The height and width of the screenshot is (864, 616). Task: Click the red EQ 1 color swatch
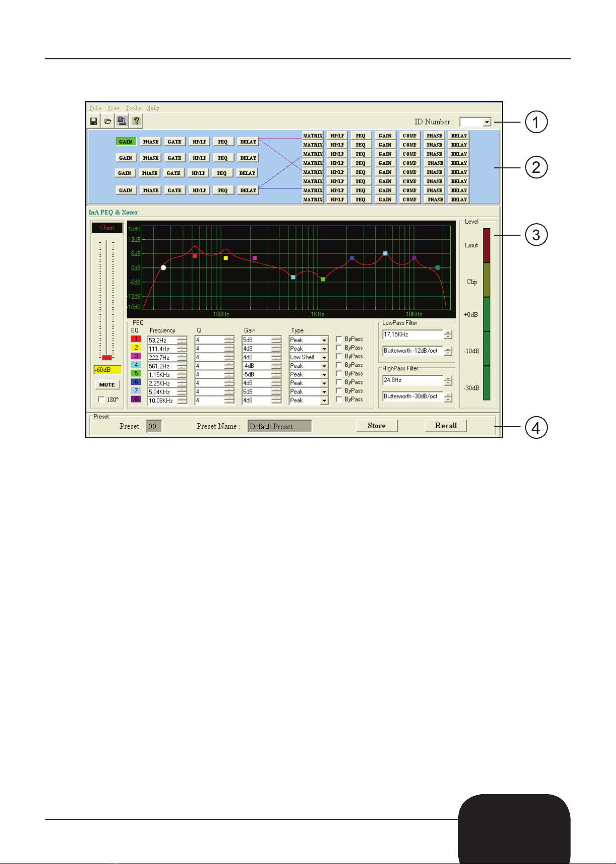pos(136,339)
